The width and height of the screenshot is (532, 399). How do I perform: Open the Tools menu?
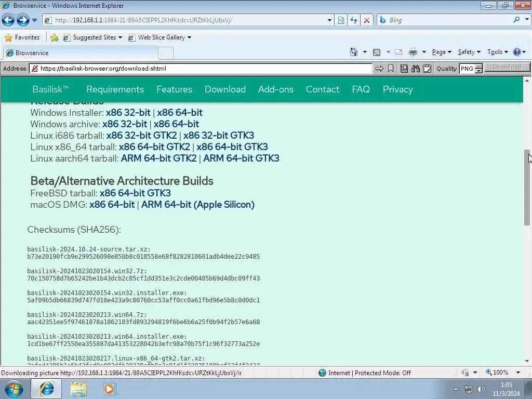(x=497, y=52)
